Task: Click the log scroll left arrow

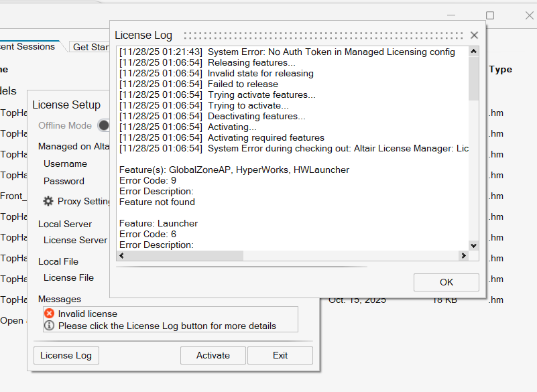Action: coord(121,255)
